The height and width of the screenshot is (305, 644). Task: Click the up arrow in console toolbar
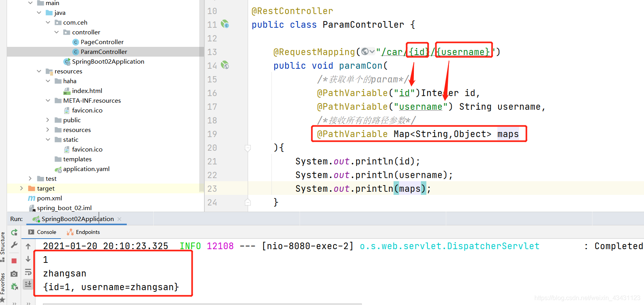point(28,246)
